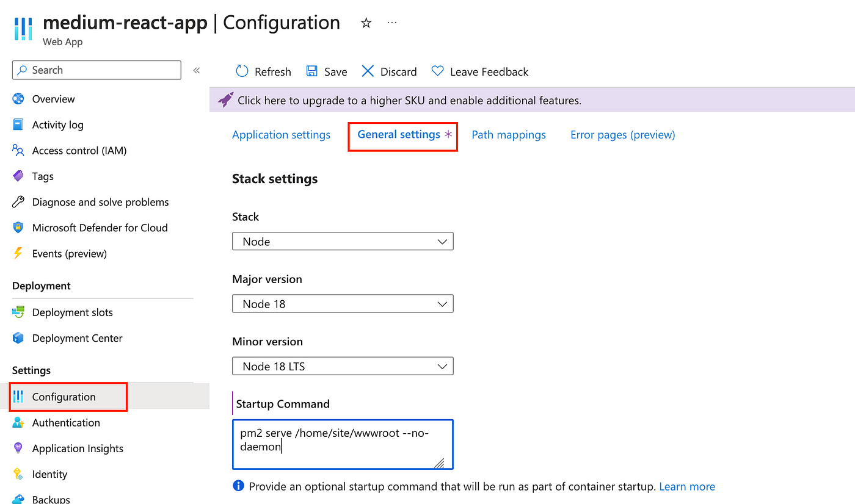Expand the Major version dropdown
The width and height of the screenshot is (855, 504).
point(343,304)
